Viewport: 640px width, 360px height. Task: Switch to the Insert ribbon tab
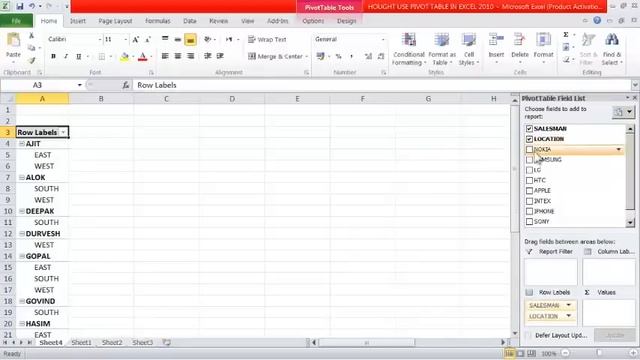pyautogui.click(x=78, y=21)
